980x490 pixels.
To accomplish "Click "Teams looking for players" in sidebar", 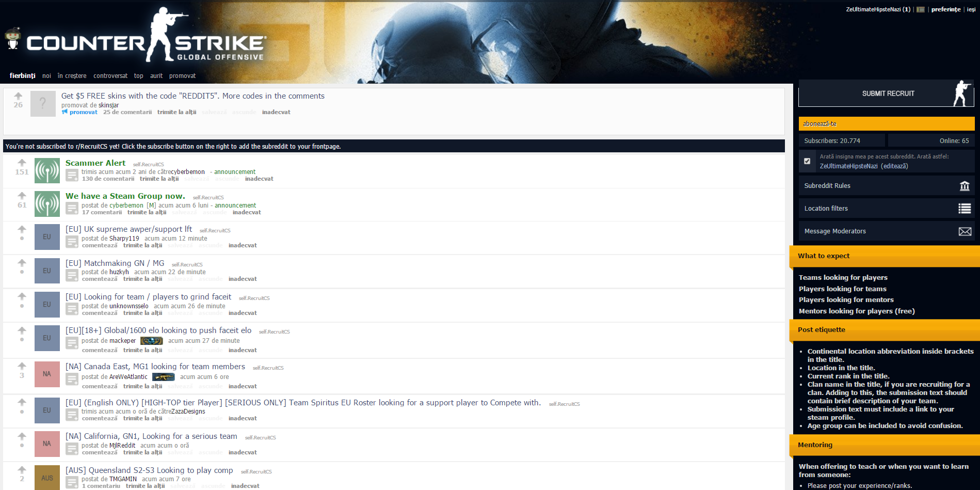I will pos(843,277).
